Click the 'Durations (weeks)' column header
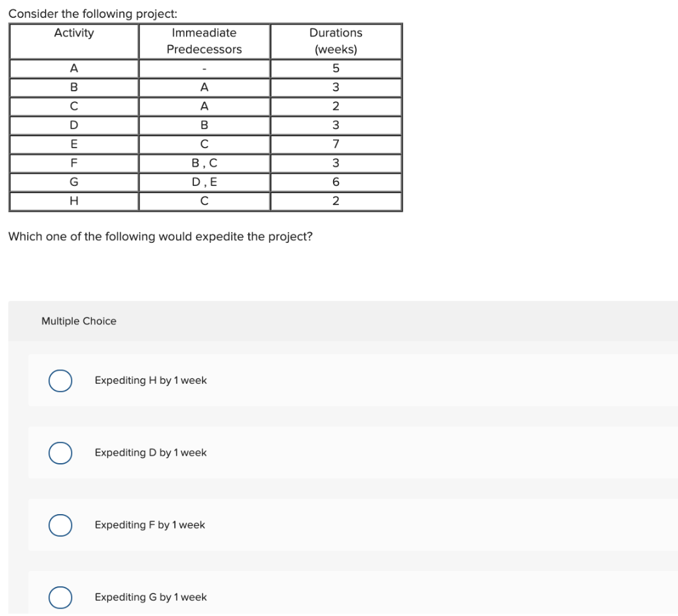 pos(336,42)
